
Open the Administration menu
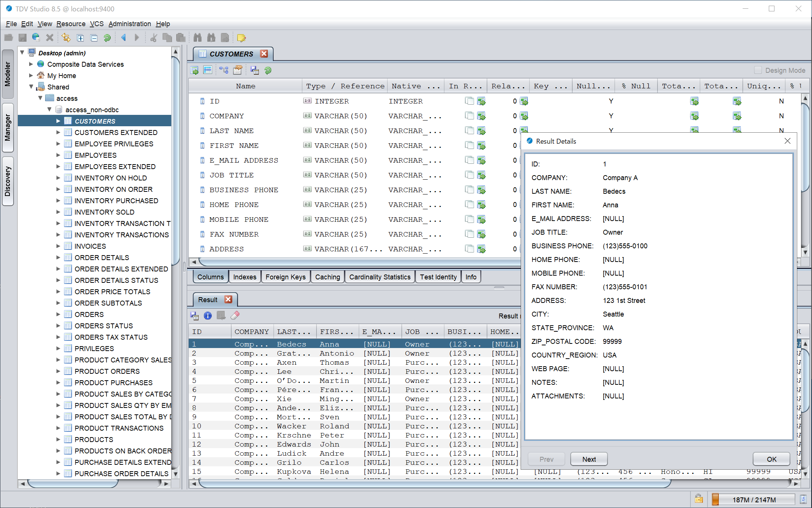coord(130,24)
